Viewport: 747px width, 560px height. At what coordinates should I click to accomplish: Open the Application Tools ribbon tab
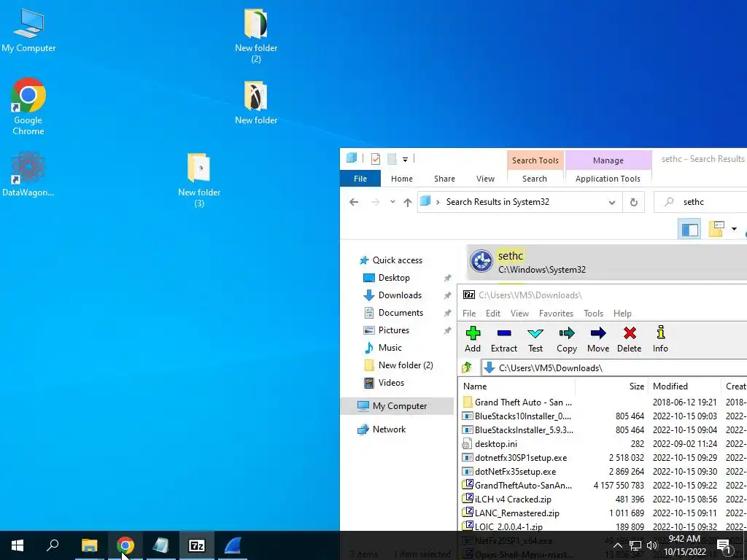(608, 179)
